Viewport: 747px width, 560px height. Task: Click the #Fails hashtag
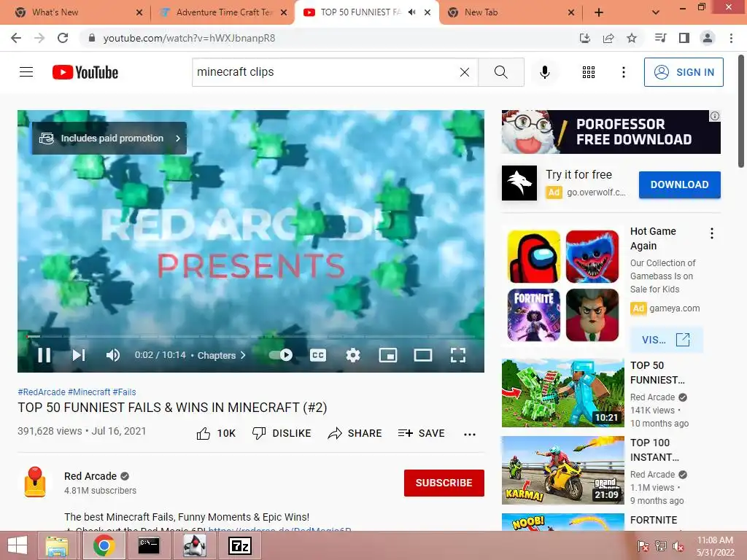click(x=124, y=392)
